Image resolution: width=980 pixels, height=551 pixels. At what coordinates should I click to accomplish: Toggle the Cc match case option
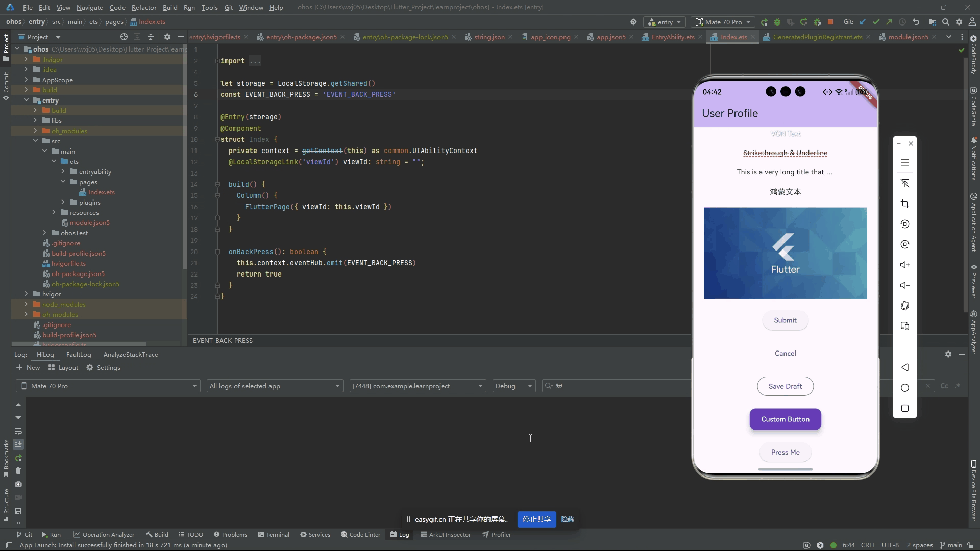click(x=944, y=386)
